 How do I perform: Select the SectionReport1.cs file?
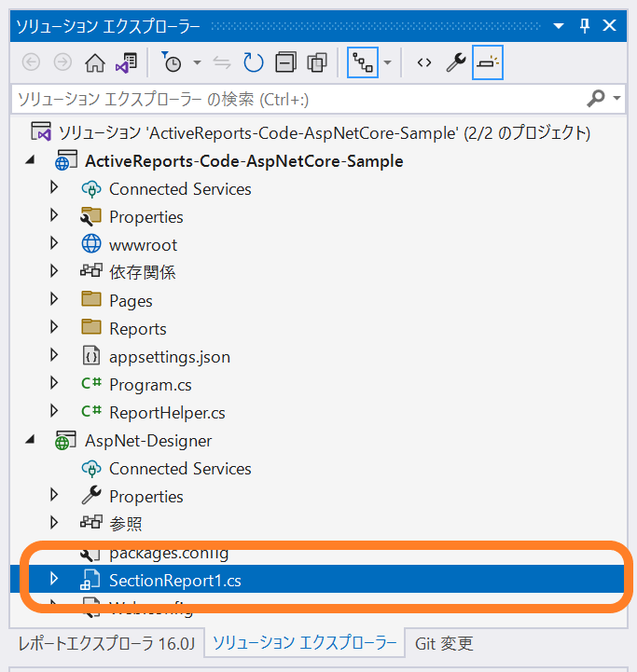pyautogui.click(x=175, y=581)
